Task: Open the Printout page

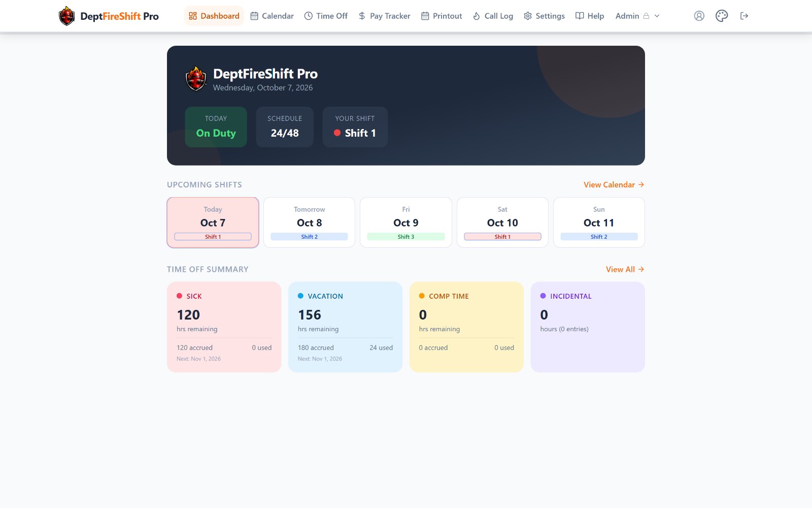Action: click(x=442, y=16)
